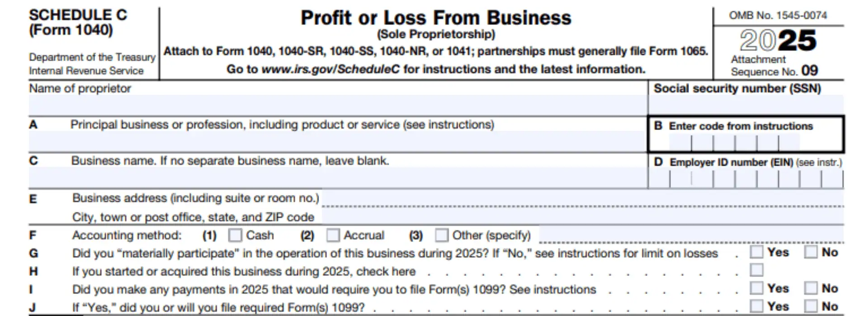Viewport: 868px width, 316px height.
Task: Choose No for line J Form 1099 filing
Action: click(x=811, y=306)
